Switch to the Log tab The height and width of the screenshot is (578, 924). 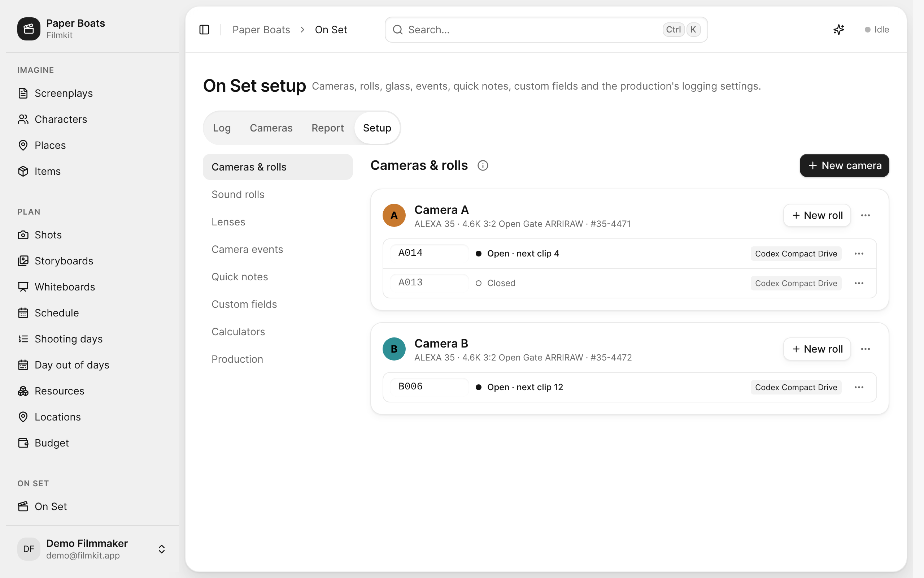point(222,128)
